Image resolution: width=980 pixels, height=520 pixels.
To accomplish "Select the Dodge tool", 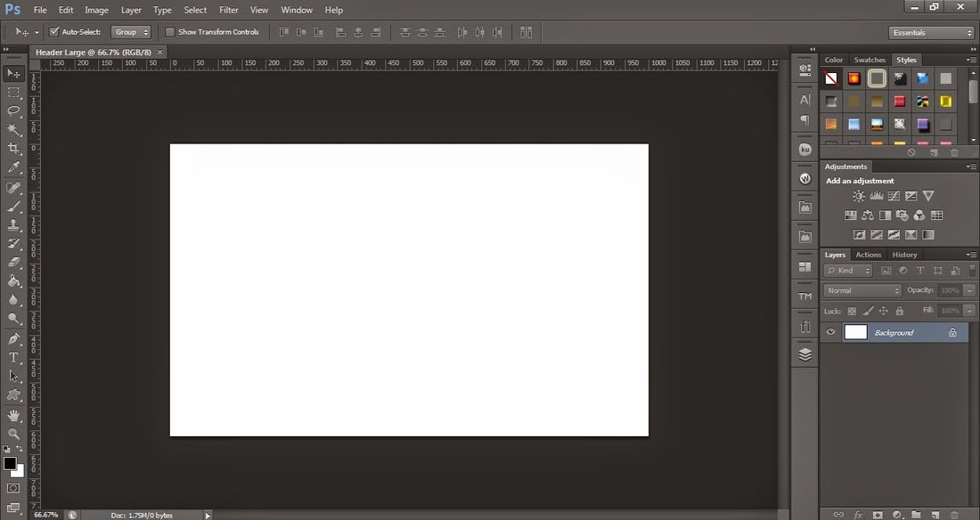I will point(13,319).
